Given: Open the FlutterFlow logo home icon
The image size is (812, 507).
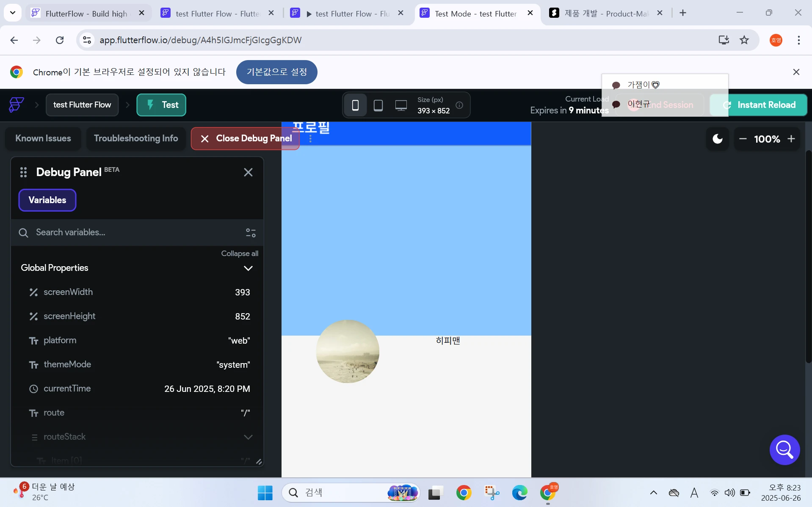Looking at the screenshot, I should pos(17,105).
